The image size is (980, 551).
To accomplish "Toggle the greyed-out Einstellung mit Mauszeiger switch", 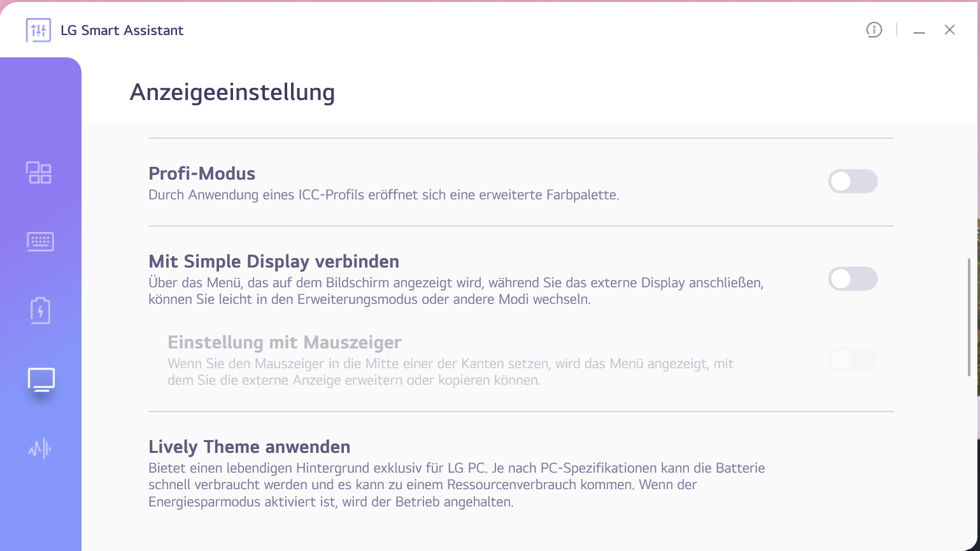I will [852, 360].
